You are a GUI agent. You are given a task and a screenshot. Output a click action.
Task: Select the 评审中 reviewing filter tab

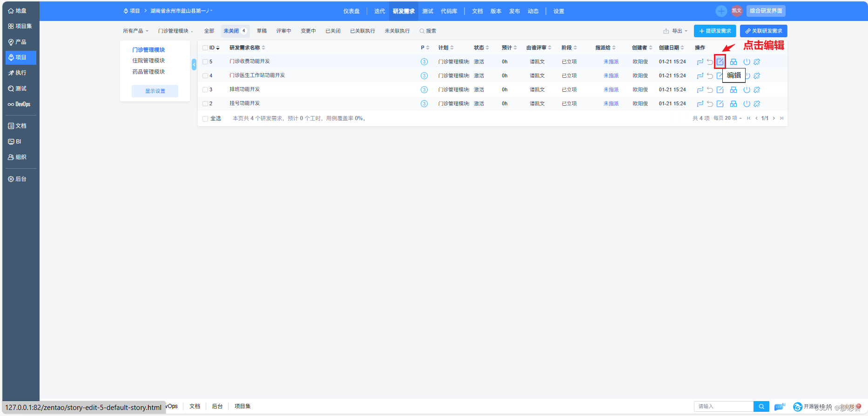click(x=284, y=31)
